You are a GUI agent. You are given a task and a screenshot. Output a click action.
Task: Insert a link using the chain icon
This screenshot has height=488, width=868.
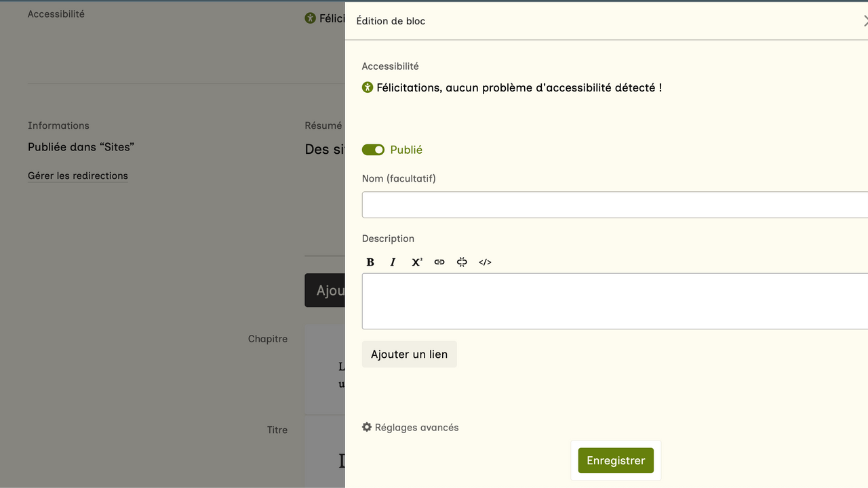pyautogui.click(x=439, y=262)
